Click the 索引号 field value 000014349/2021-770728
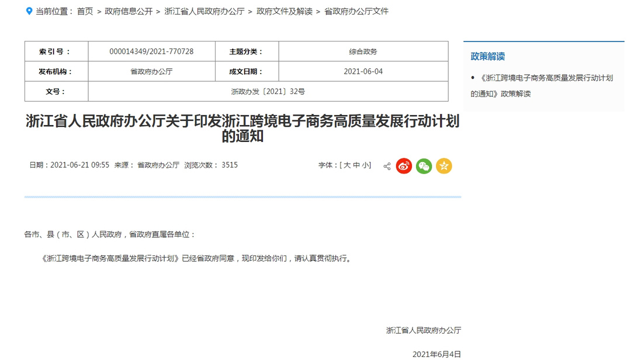 point(151,51)
